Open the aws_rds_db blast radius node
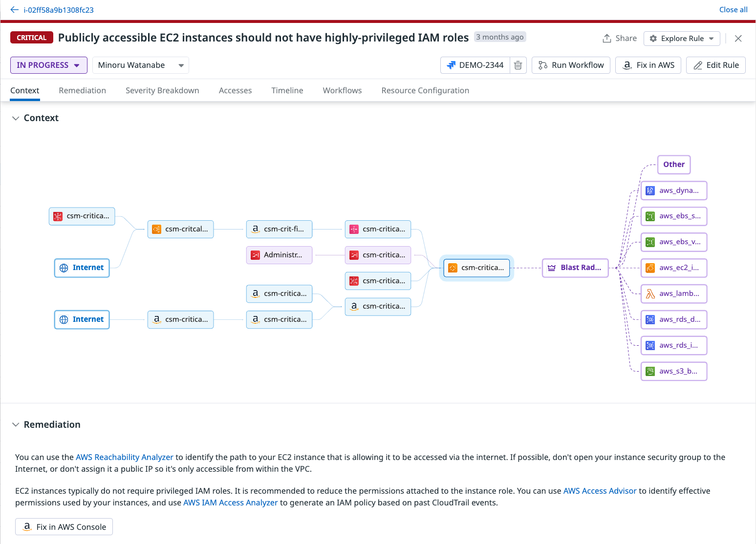756x544 pixels. pyautogui.click(x=673, y=319)
